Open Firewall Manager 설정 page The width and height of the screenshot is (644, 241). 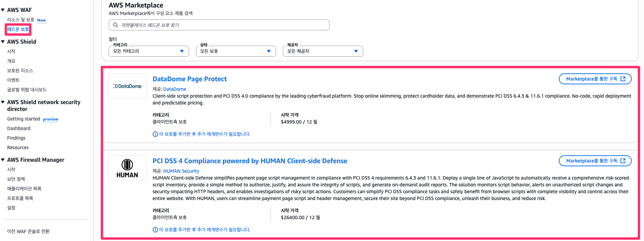coord(11,208)
